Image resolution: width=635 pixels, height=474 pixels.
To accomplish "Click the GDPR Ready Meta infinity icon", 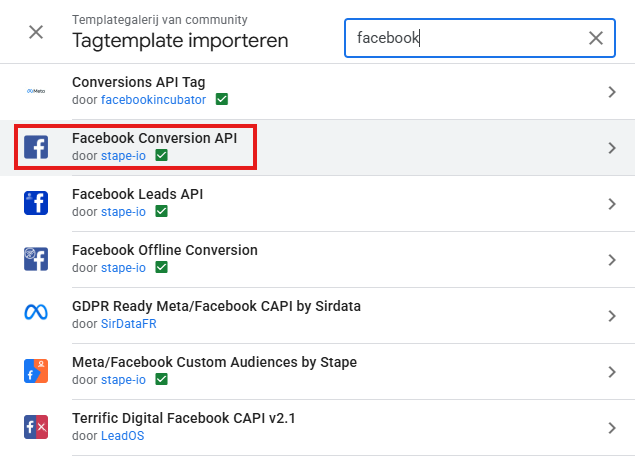I will click(36, 315).
